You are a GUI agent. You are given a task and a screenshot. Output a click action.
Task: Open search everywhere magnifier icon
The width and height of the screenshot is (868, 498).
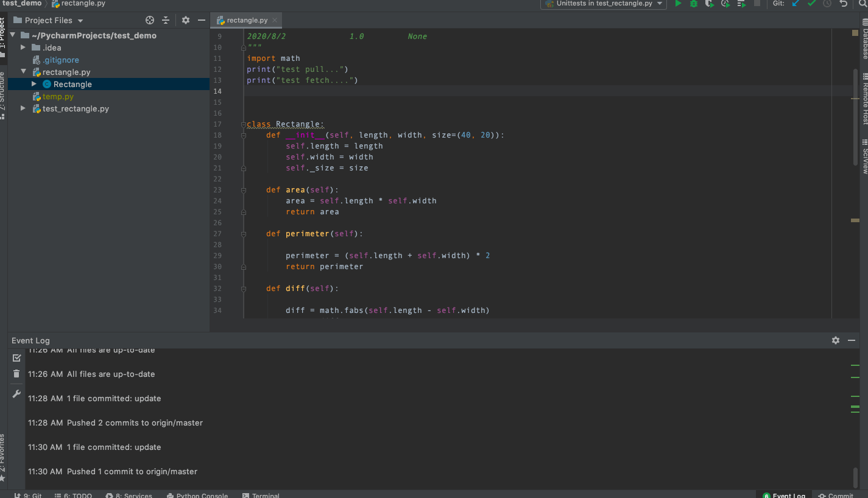(x=864, y=4)
